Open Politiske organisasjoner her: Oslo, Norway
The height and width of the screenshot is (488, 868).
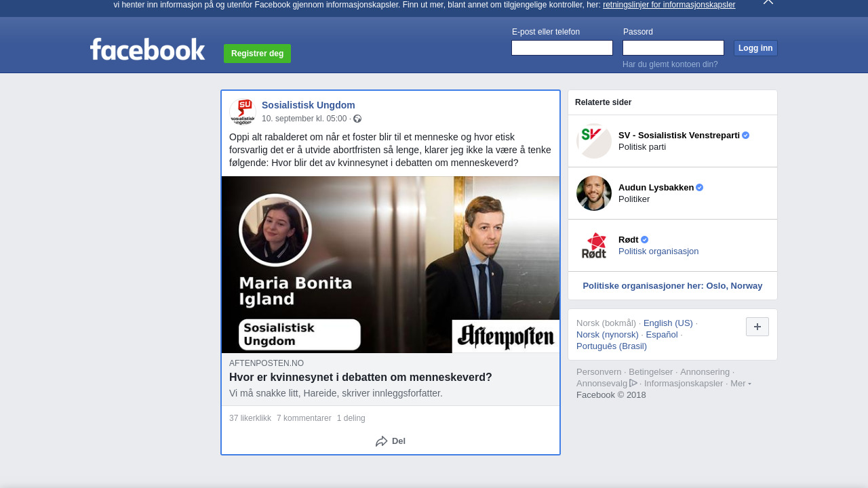673,285
